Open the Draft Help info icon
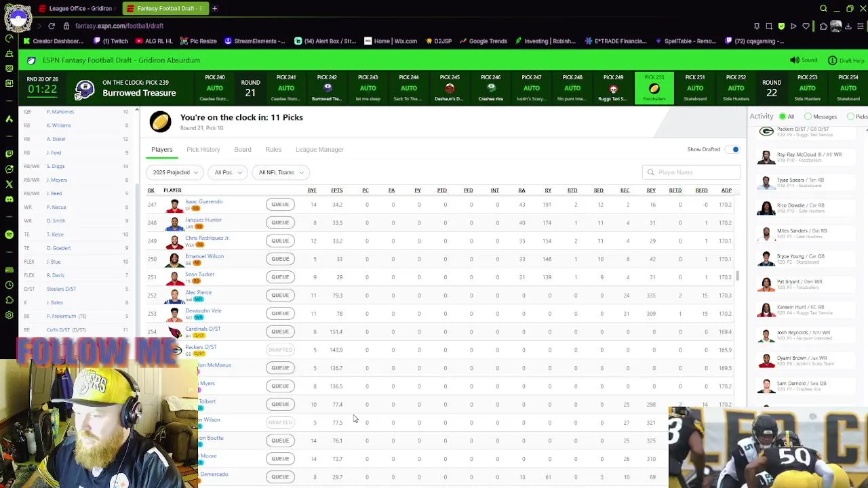868x488 pixels. [x=833, y=60]
